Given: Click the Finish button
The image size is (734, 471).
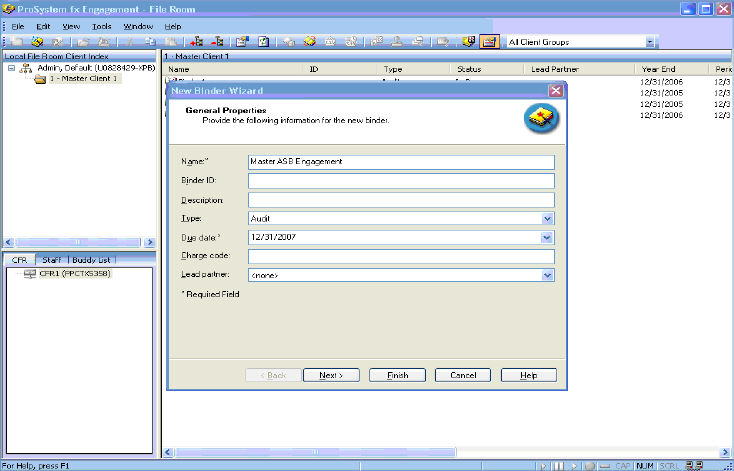Looking at the screenshot, I should tap(397, 375).
